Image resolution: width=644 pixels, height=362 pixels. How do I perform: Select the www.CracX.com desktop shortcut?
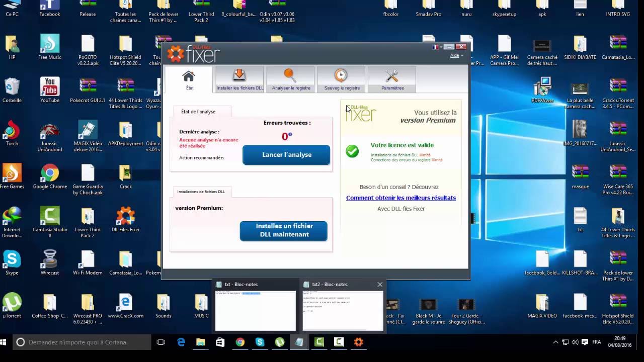coord(126,306)
